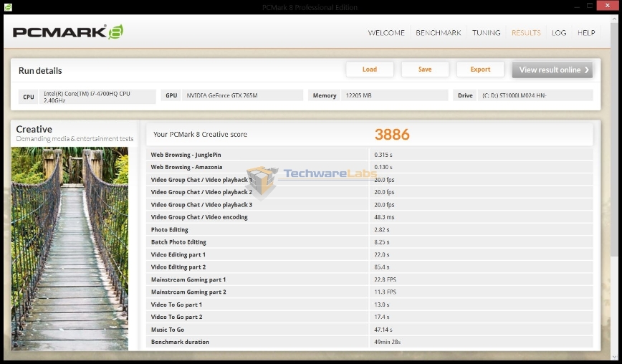Select the Video playback 2 row
The image size is (622, 364).
click(x=370, y=192)
